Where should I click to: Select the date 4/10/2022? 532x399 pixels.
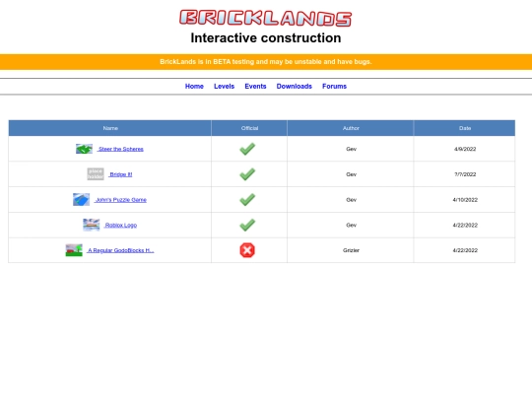pyautogui.click(x=465, y=200)
